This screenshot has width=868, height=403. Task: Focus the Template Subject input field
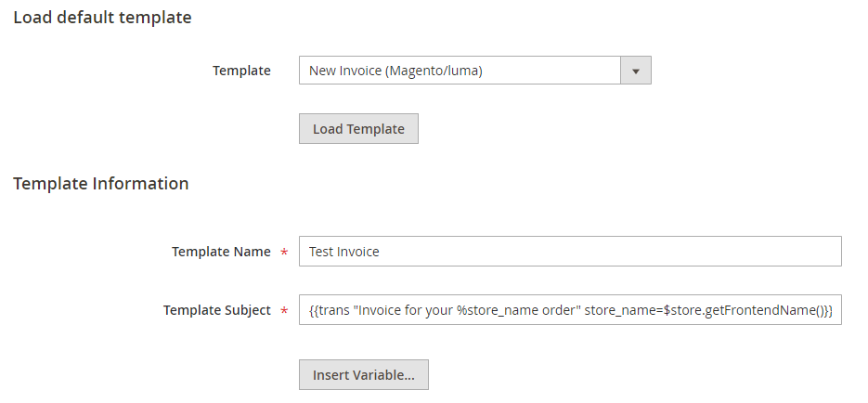coord(570,310)
